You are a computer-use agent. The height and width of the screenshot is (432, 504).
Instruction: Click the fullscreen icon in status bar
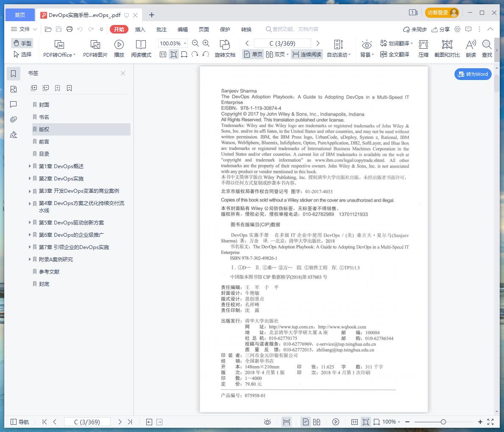click(490, 422)
